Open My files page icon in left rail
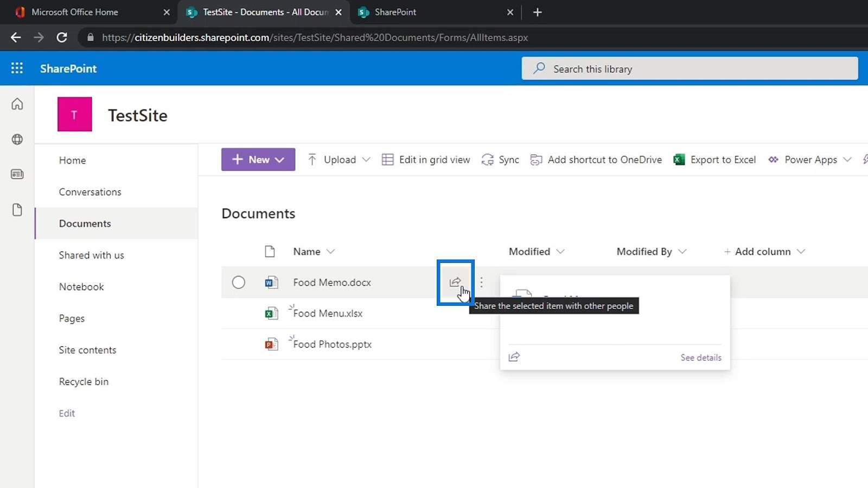Image resolution: width=868 pixels, height=488 pixels. [x=17, y=210]
